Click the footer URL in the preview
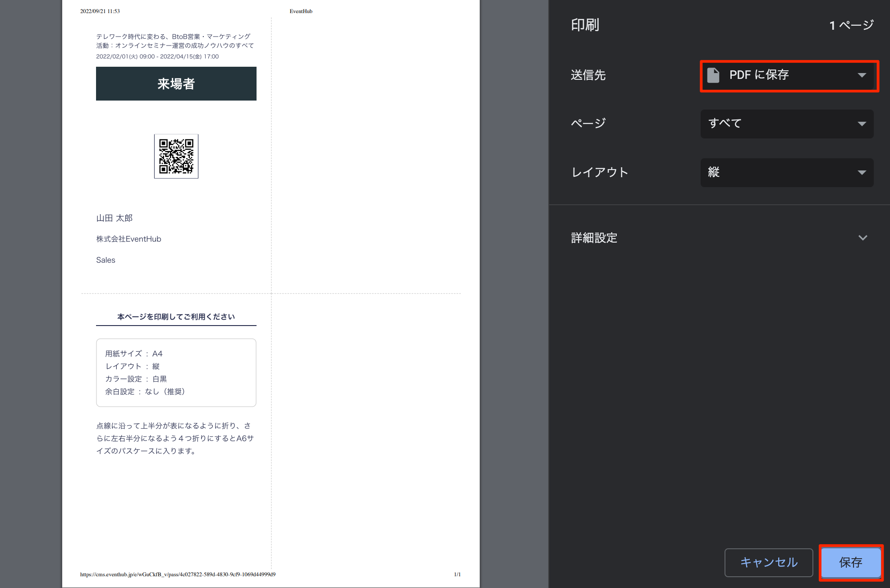The width and height of the screenshot is (890, 588). tap(178, 574)
